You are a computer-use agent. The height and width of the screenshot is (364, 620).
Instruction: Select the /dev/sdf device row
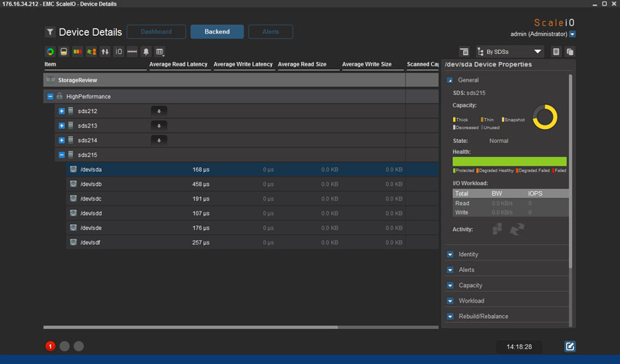252,242
